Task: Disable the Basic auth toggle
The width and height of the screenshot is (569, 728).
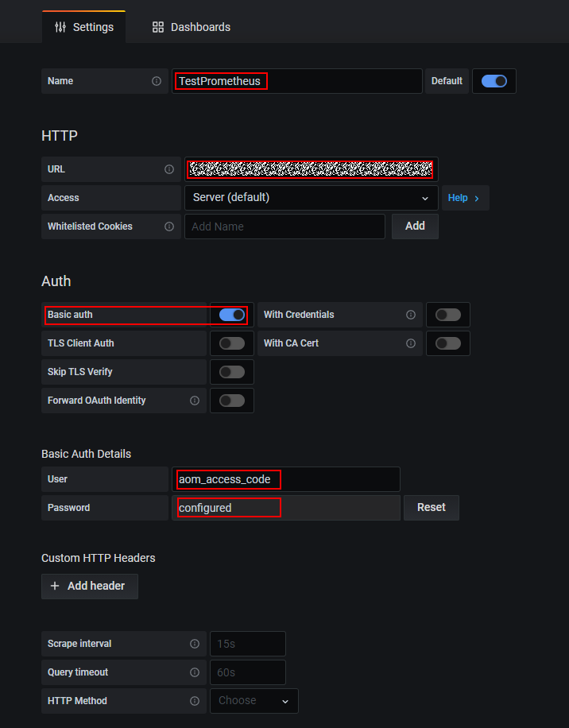Action: (232, 315)
